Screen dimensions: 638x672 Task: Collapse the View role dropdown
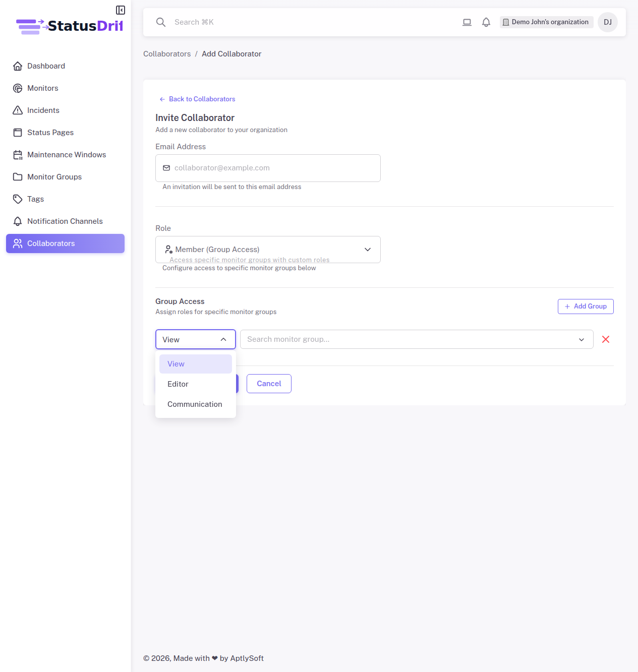tap(195, 339)
